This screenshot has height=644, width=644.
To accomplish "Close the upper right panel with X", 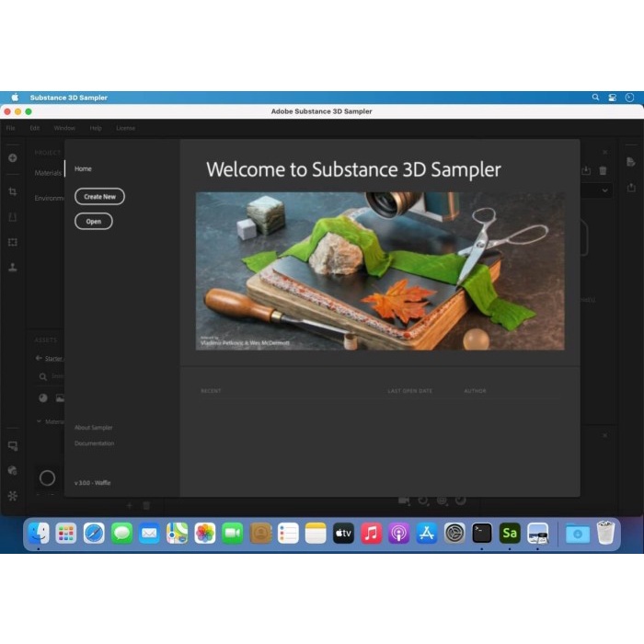I will (605, 152).
